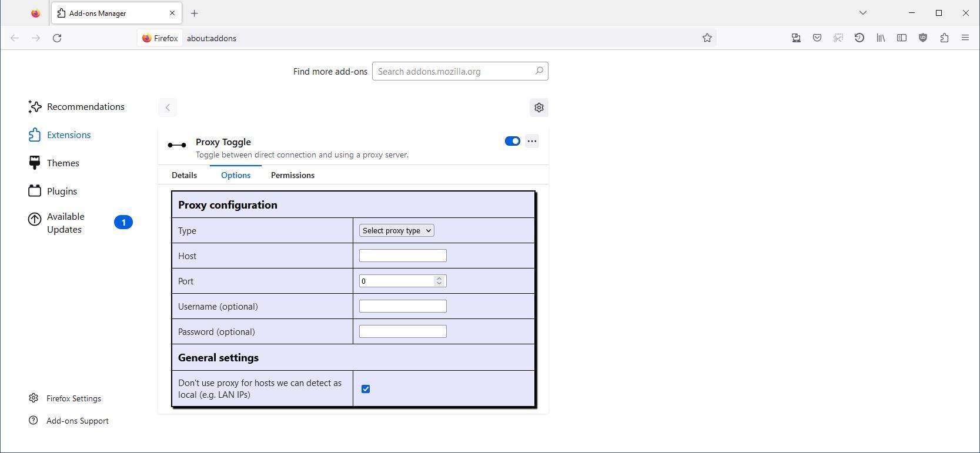
Task: Open the Firefox hamburger application menu
Action: tap(965, 38)
